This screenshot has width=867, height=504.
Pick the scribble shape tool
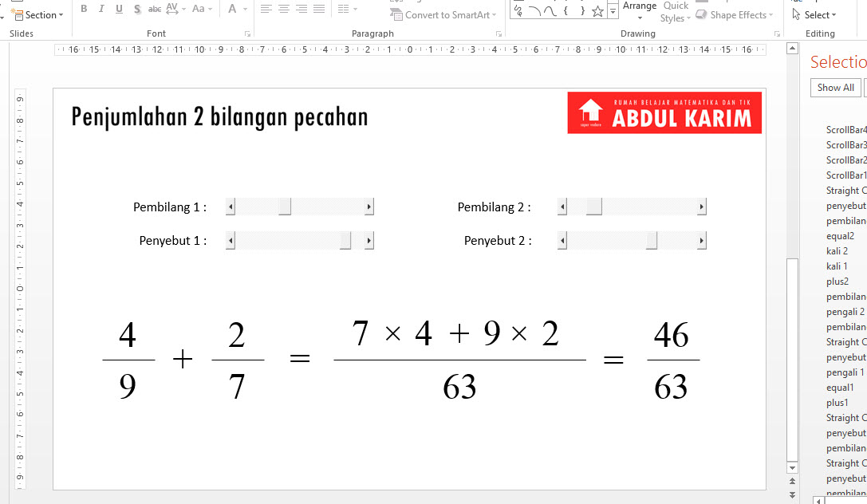(x=518, y=11)
